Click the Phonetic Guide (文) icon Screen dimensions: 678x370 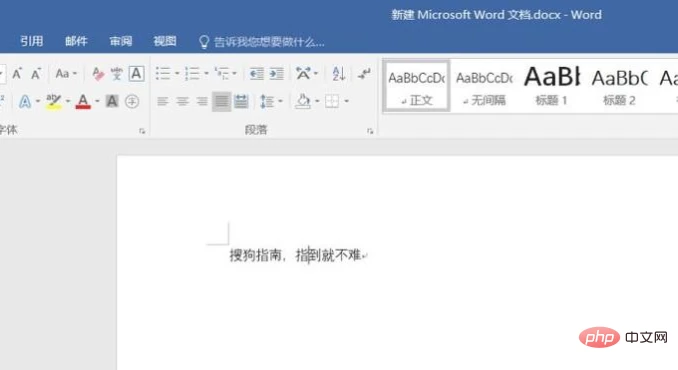click(116, 74)
